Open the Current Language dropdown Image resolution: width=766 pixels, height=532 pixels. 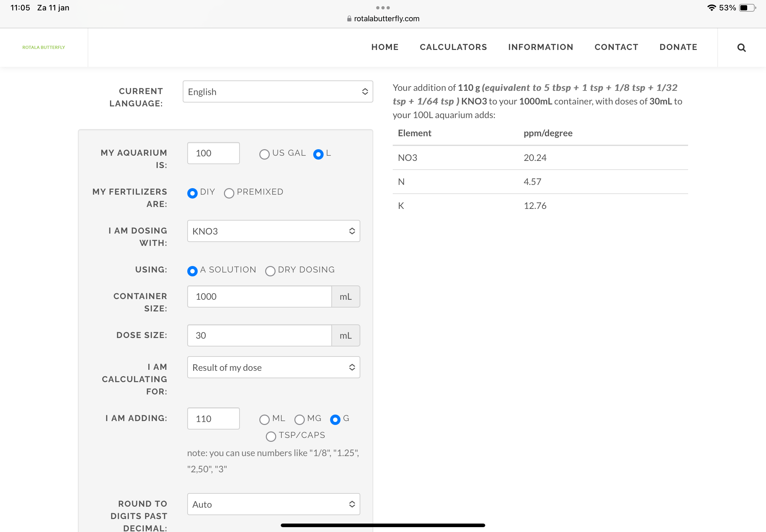click(278, 92)
